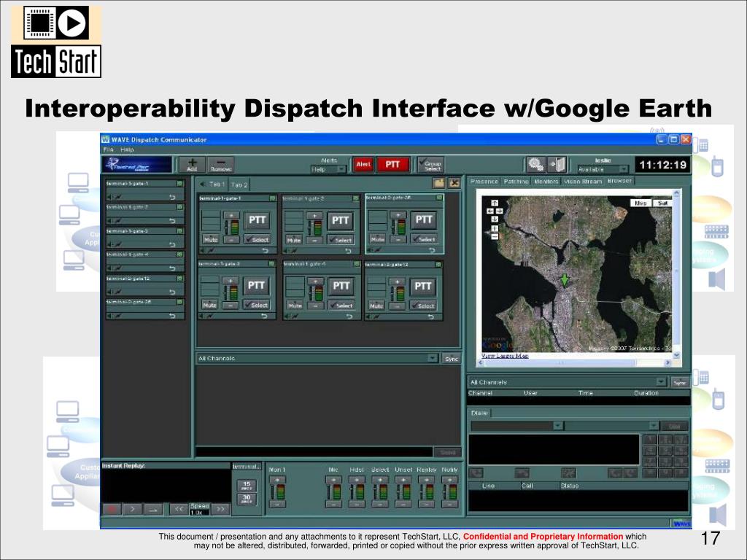Click the X tools icon beside folder icon
The width and height of the screenshot is (747, 560).
454,183
